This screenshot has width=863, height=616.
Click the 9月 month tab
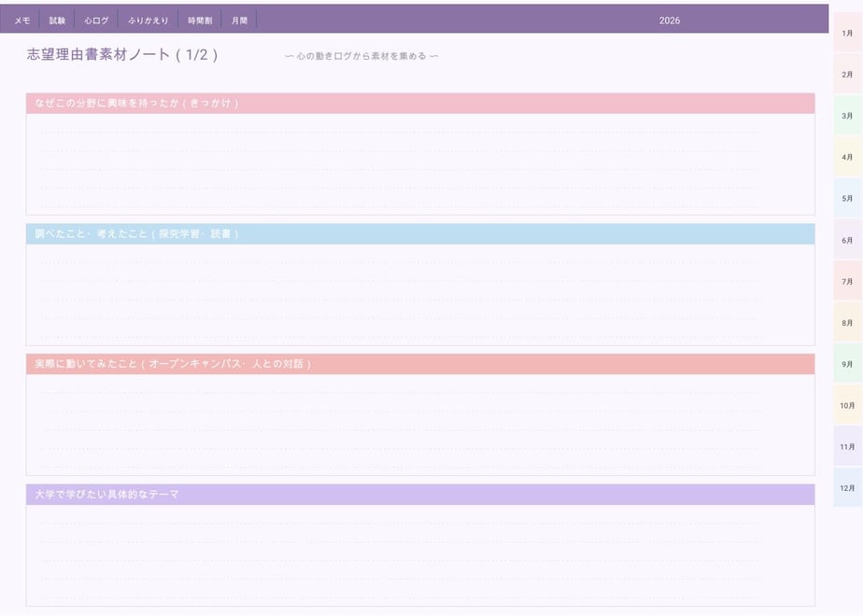847,364
